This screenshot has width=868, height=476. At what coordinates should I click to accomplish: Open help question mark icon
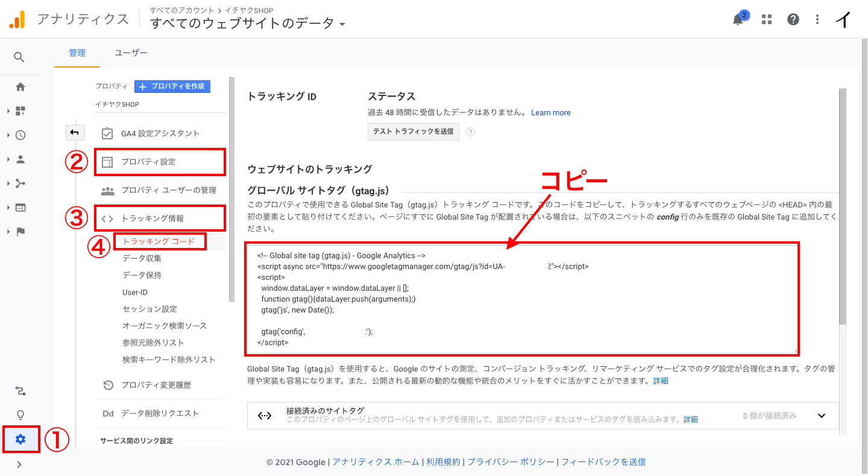[x=793, y=19]
